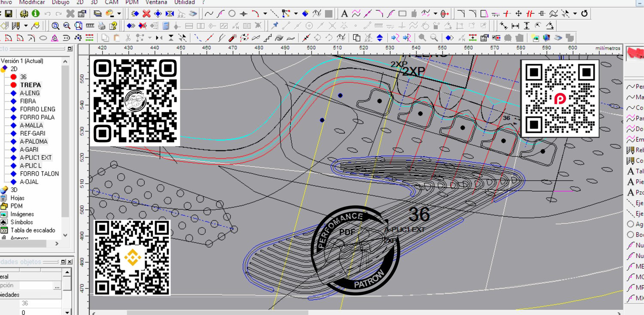Image resolution: width=644 pixels, height=315 pixels.
Task: Select the crosshair point tool
Action: tap(244, 14)
